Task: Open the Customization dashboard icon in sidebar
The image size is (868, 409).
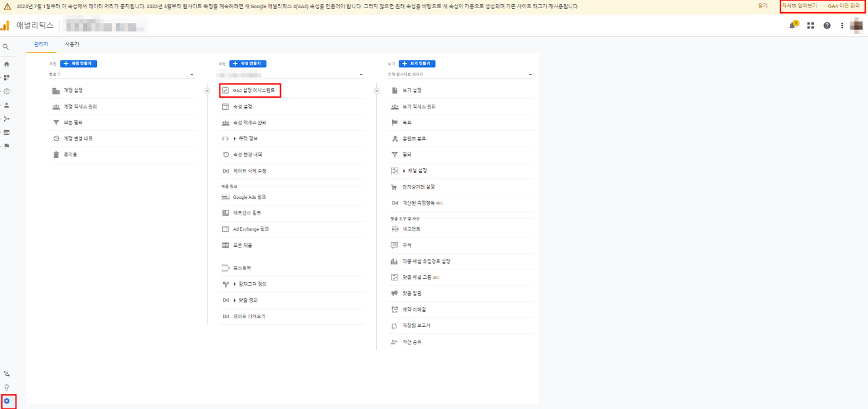Action: pyautogui.click(x=7, y=77)
